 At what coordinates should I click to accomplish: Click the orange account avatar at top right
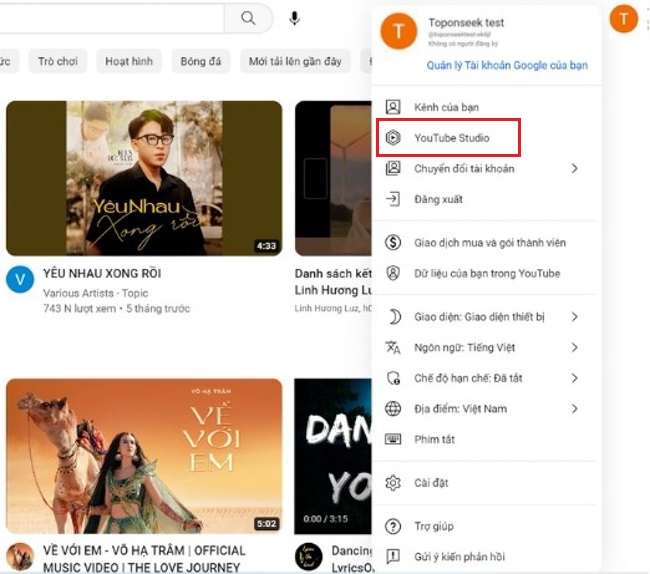(623, 18)
